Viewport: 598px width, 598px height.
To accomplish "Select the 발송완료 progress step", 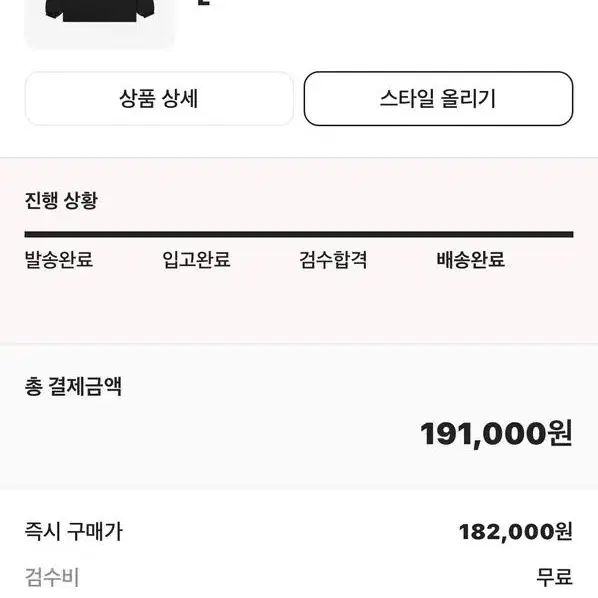I will 59,260.
